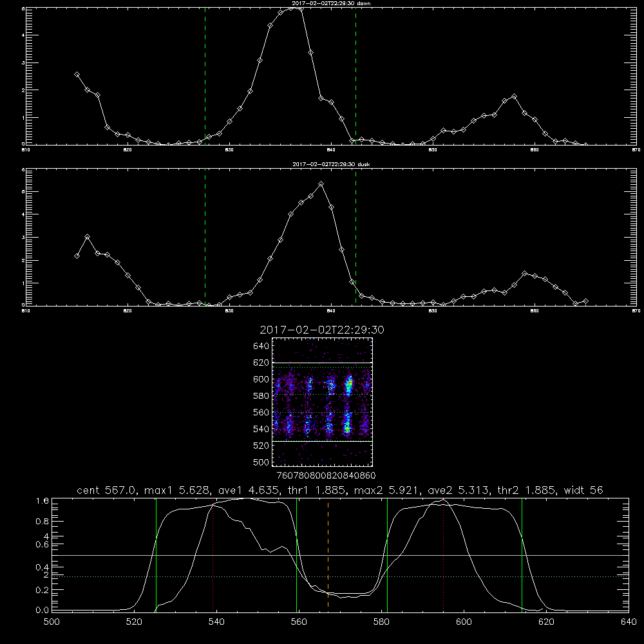
Task: Select the timestamp title above the spectral image
Action: coord(322,330)
